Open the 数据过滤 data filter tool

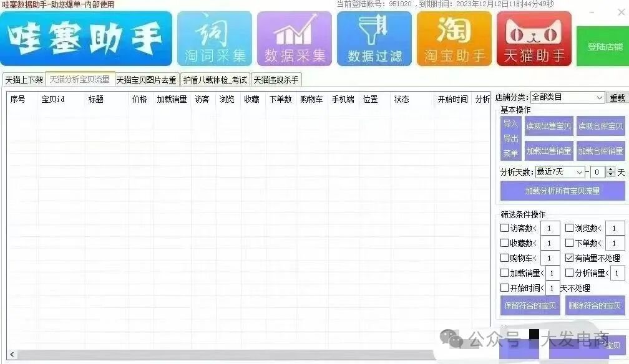coord(374,38)
